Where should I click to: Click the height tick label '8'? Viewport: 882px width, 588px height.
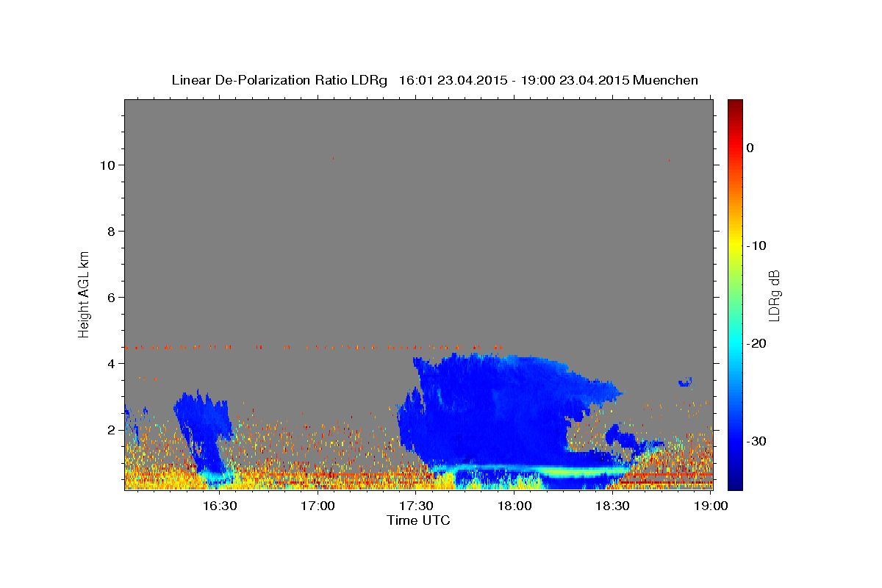click(111, 231)
